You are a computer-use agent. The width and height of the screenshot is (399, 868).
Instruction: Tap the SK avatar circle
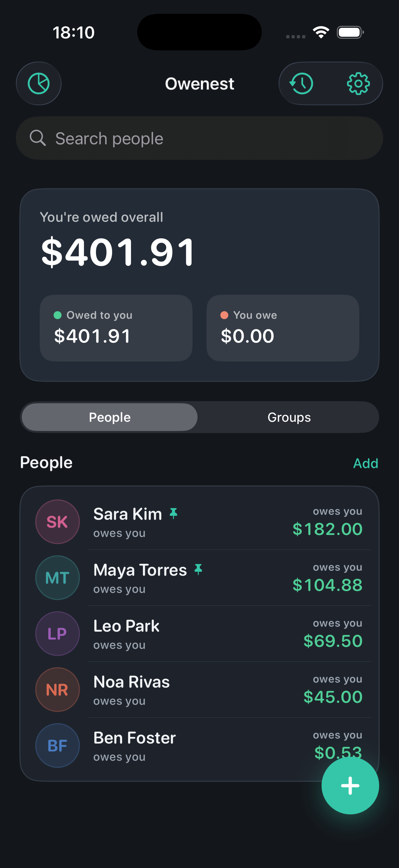[58, 522]
